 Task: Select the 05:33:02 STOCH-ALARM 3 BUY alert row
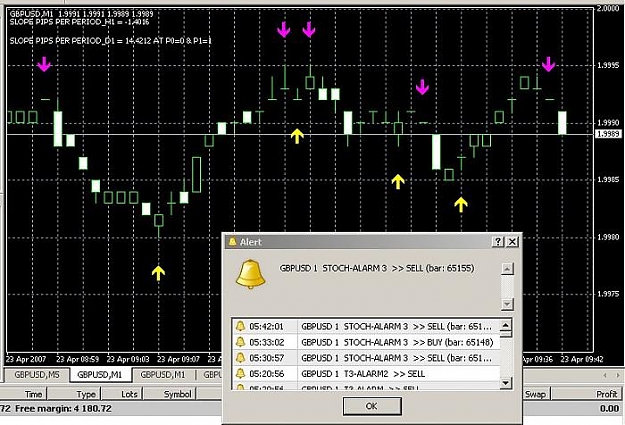(366, 342)
